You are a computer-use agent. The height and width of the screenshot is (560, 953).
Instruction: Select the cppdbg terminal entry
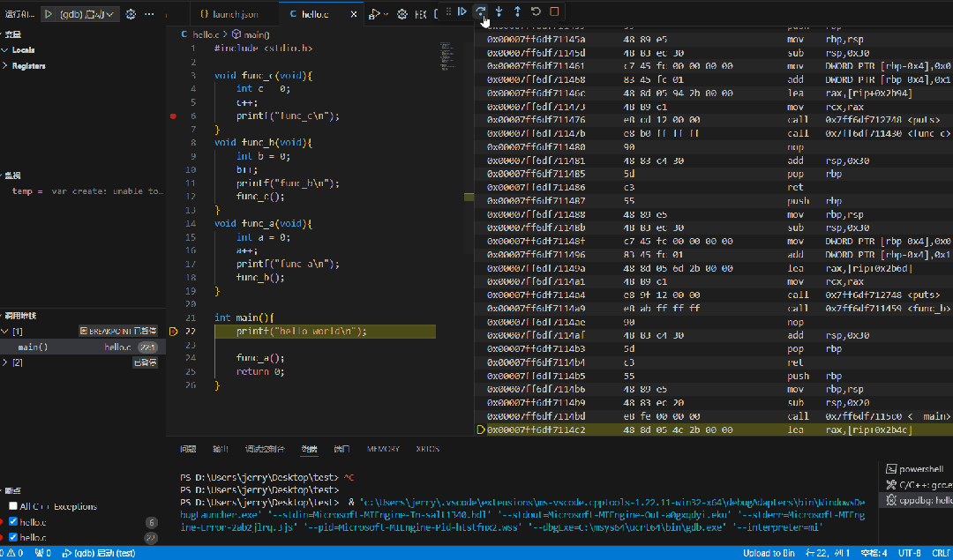(916, 501)
